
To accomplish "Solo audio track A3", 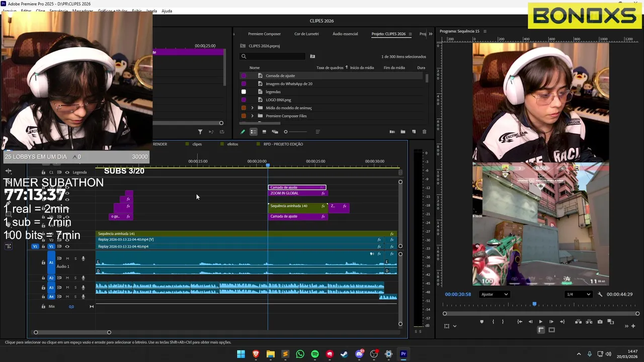I will 75,288.
